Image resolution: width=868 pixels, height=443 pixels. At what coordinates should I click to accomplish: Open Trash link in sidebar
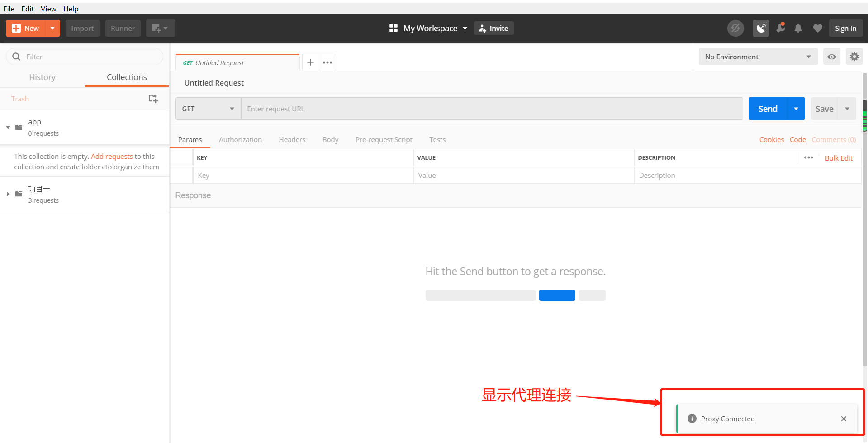pyautogui.click(x=20, y=99)
